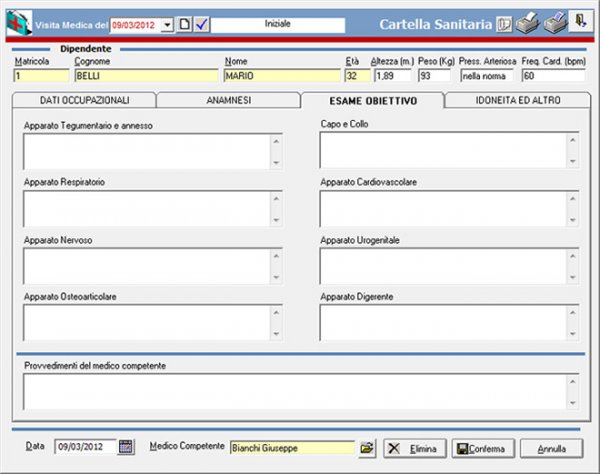The width and height of the screenshot is (600, 474).
Task: Switch to the Dati Occupazionali tab
Action: pos(84,100)
